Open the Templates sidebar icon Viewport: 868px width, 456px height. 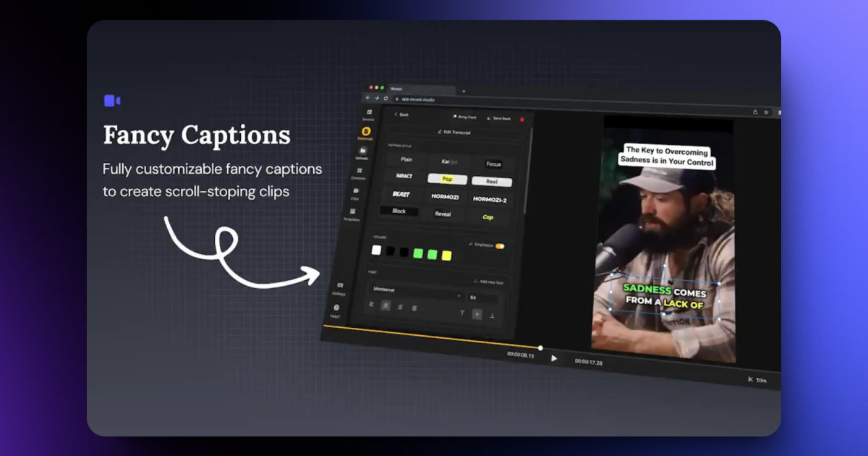click(x=352, y=214)
